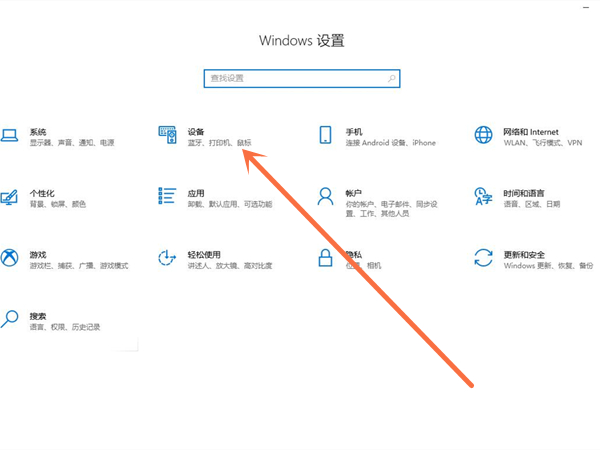600x450 pixels.
Task: Open 设备 via its keyboard-speaker icon
Action: click(167, 135)
